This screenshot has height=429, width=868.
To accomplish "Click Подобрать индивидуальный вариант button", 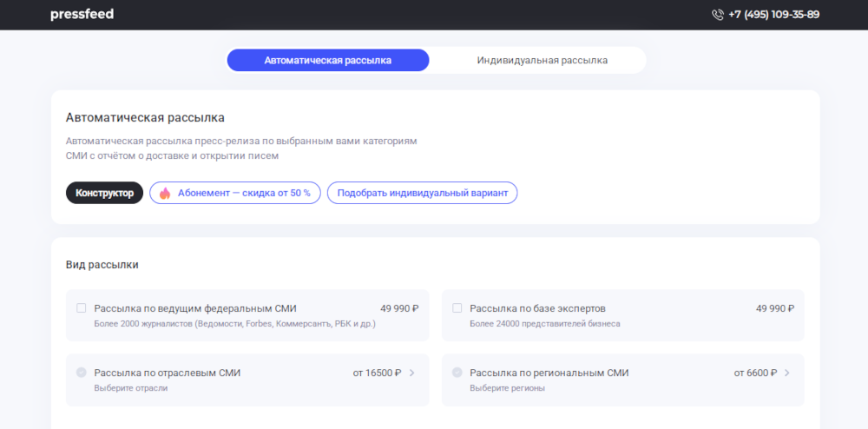I will (x=423, y=193).
